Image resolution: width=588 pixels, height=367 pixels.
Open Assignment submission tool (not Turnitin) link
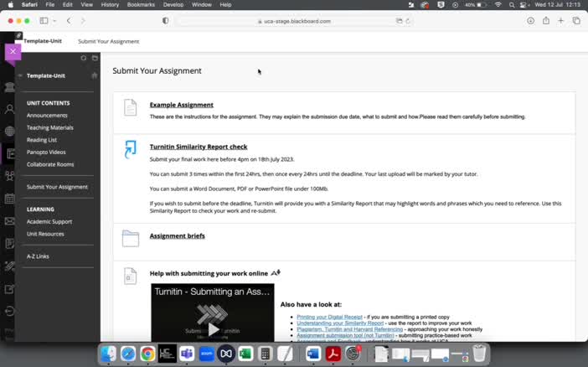tap(345, 335)
